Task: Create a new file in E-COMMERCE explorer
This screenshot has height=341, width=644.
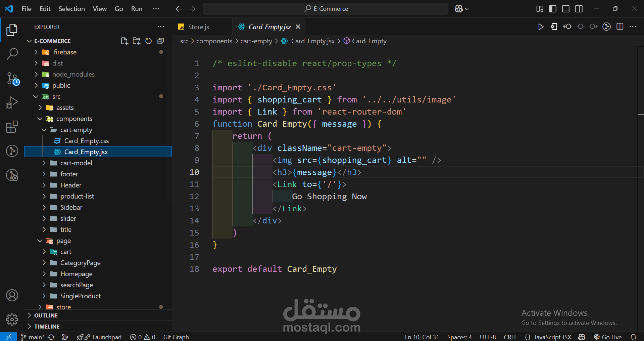Action: pos(125,41)
